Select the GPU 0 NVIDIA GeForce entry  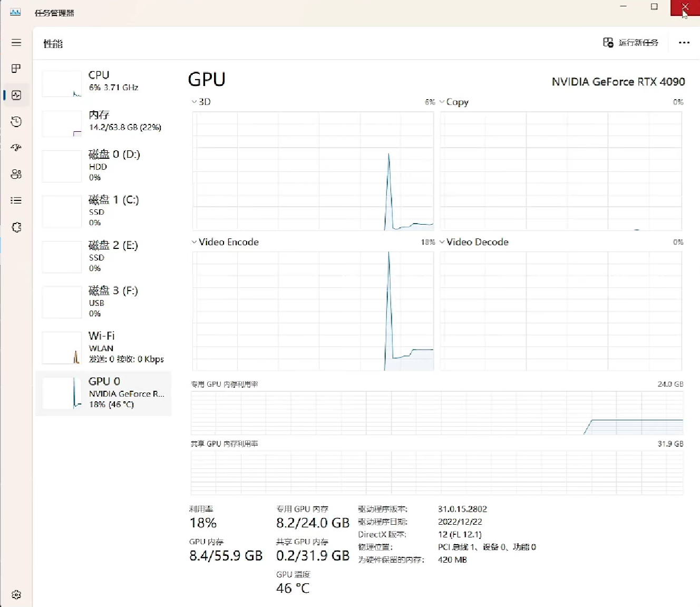coord(104,393)
